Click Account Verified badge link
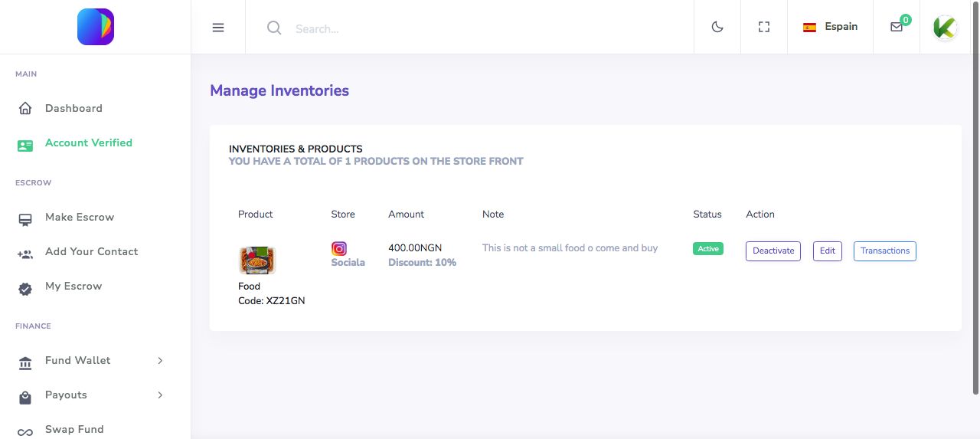The image size is (980, 439). pos(88,143)
